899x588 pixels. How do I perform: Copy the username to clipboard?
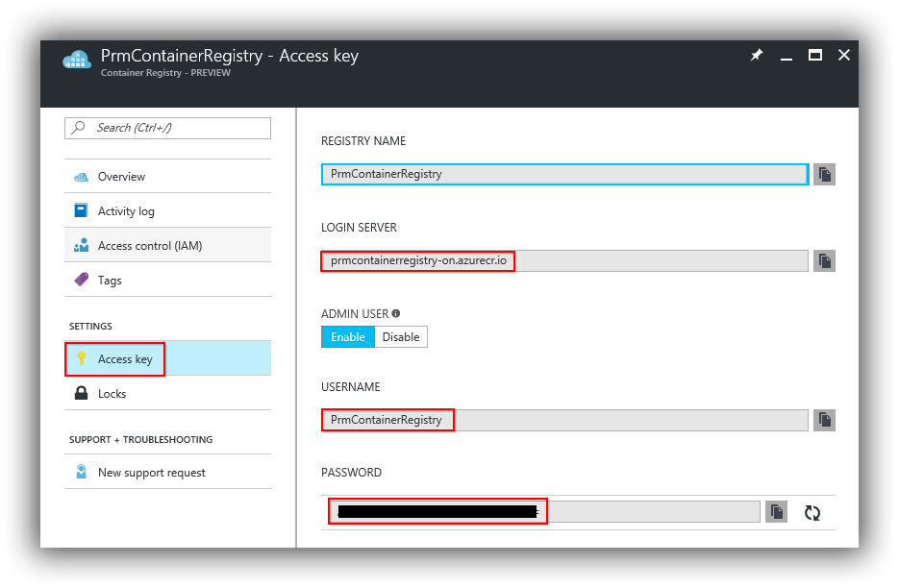(x=824, y=420)
